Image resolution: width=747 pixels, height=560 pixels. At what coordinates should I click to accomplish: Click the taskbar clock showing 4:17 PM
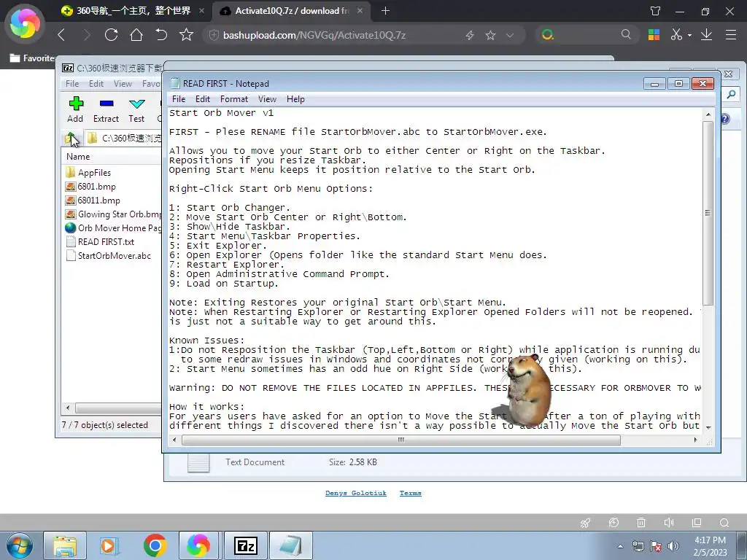click(x=710, y=546)
